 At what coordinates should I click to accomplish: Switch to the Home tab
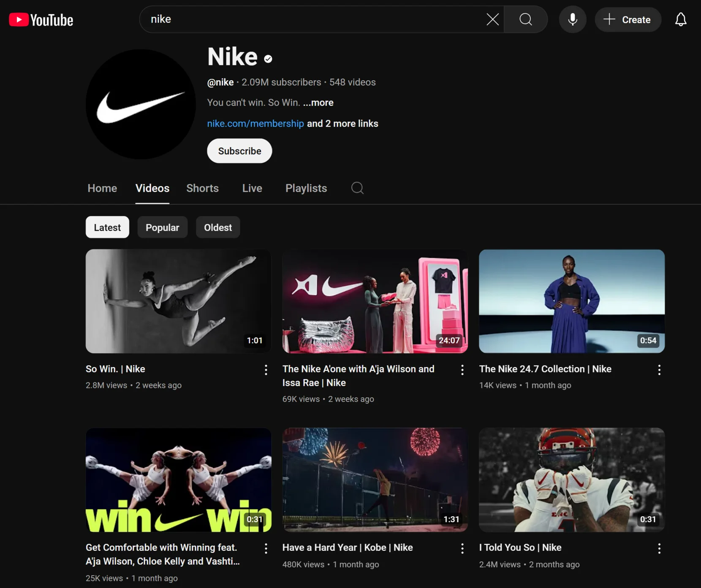tap(102, 188)
